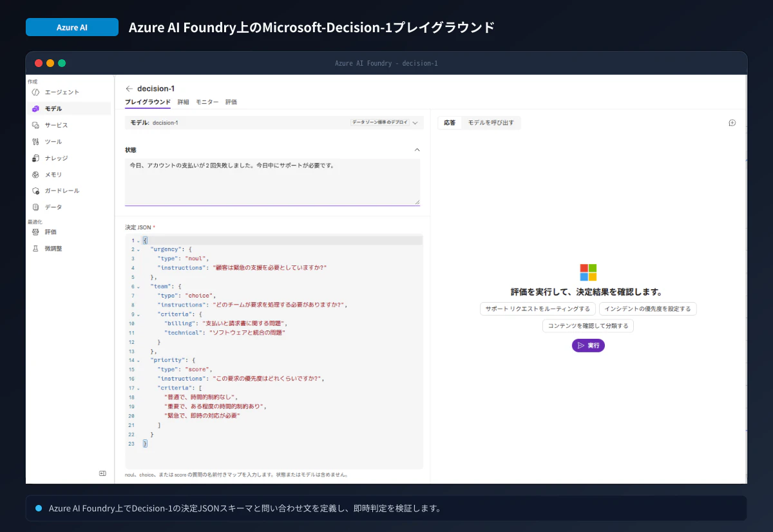The image size is (773, 532).
Task: Click the "type": "score" line
Action: point(184,370)
